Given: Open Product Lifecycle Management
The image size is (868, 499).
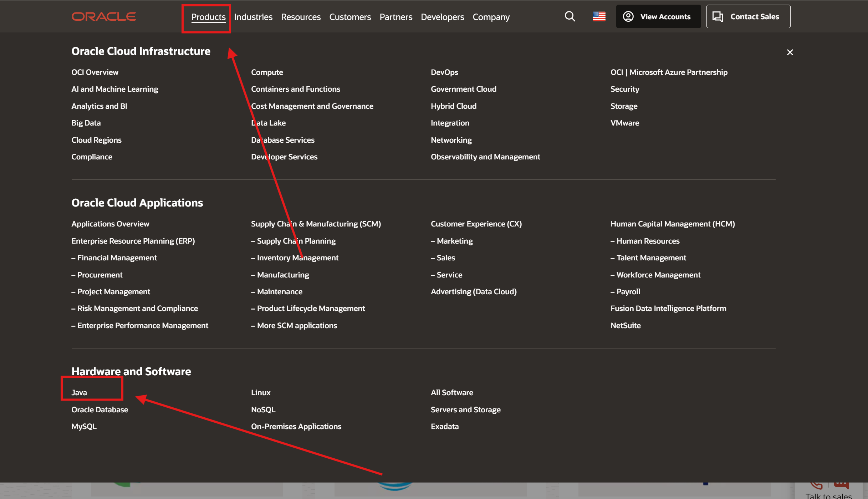Looking at the screenshot, I should (308, 308).
